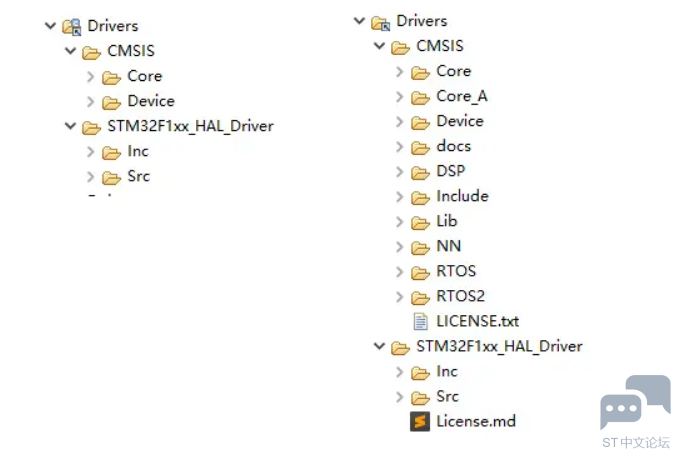
Task: Click the RTOS2 folder icon
Action: click(x=420, y=298)
